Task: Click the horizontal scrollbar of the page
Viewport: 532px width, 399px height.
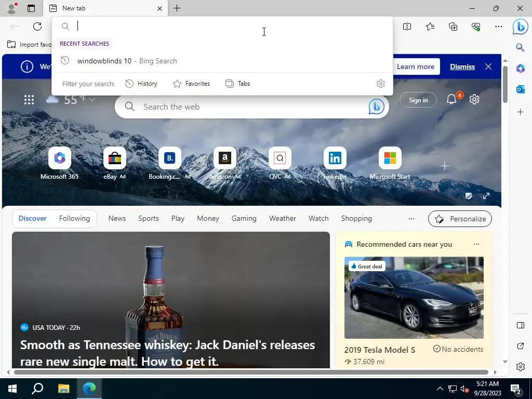Action: [x=251, y=372]
